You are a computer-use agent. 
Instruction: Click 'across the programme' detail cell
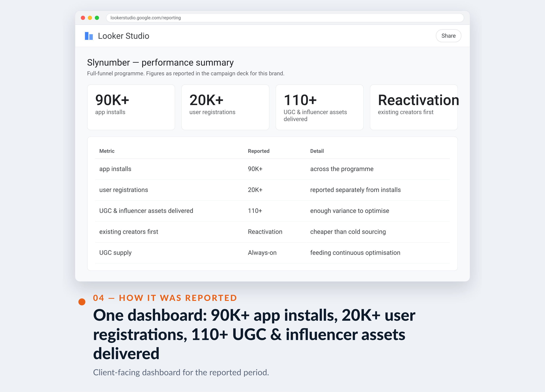click(342, 169)
